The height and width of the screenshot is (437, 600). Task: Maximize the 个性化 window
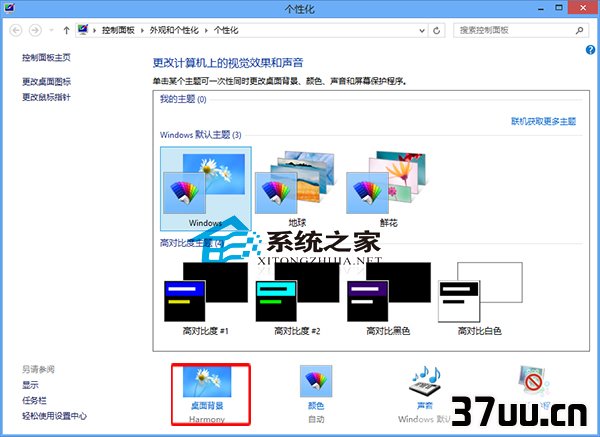559,8
